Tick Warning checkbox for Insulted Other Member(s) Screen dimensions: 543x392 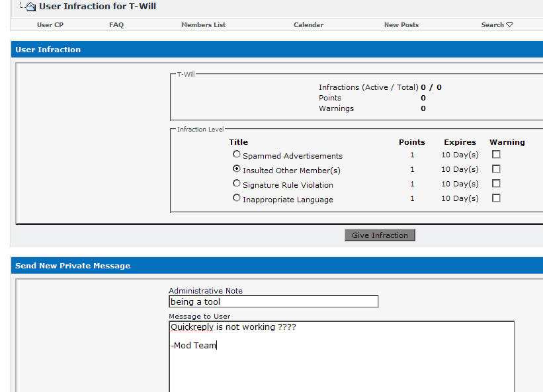pos(496,169)
